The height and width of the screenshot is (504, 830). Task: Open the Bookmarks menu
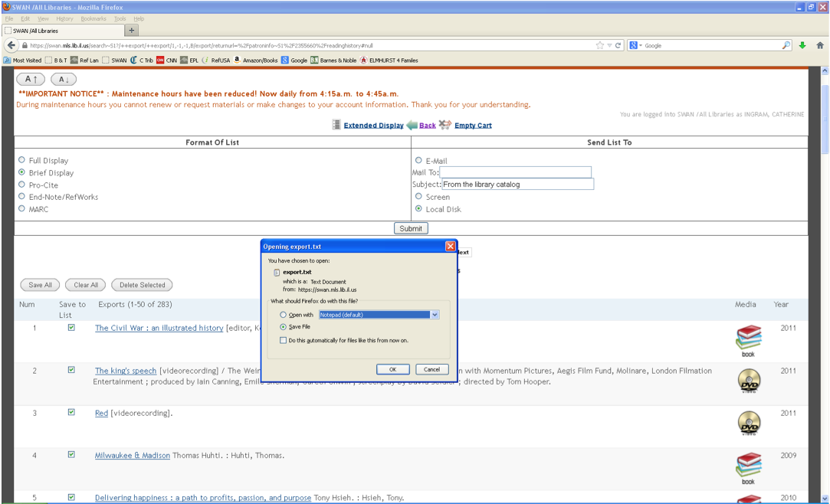(93, 18)
